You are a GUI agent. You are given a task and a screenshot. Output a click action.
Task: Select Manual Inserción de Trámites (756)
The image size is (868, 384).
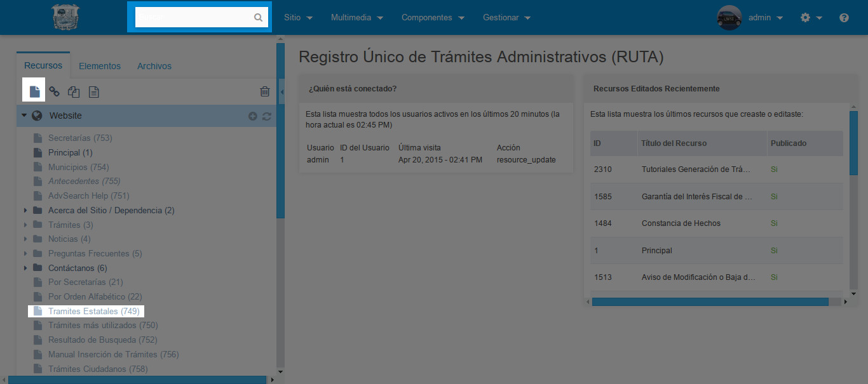point(113,354)
